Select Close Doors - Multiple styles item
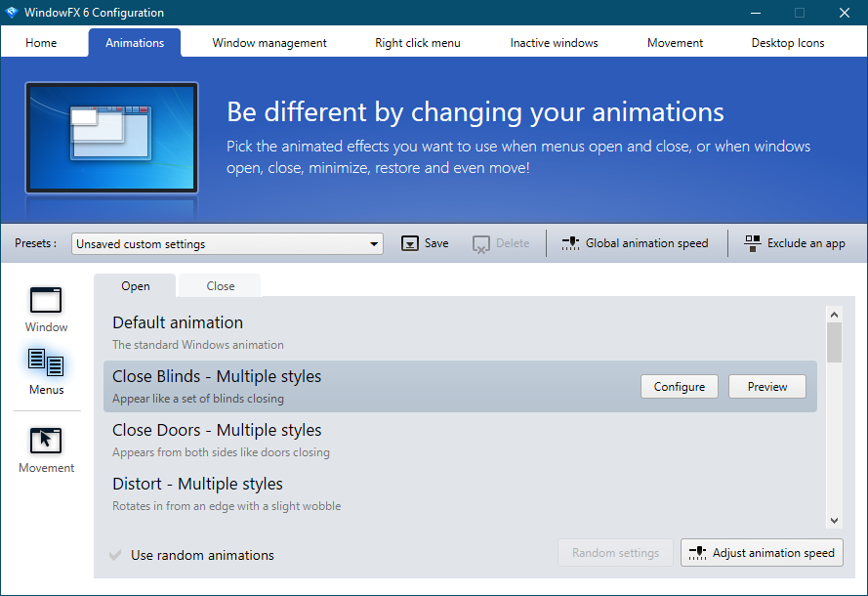 point(460,441)
